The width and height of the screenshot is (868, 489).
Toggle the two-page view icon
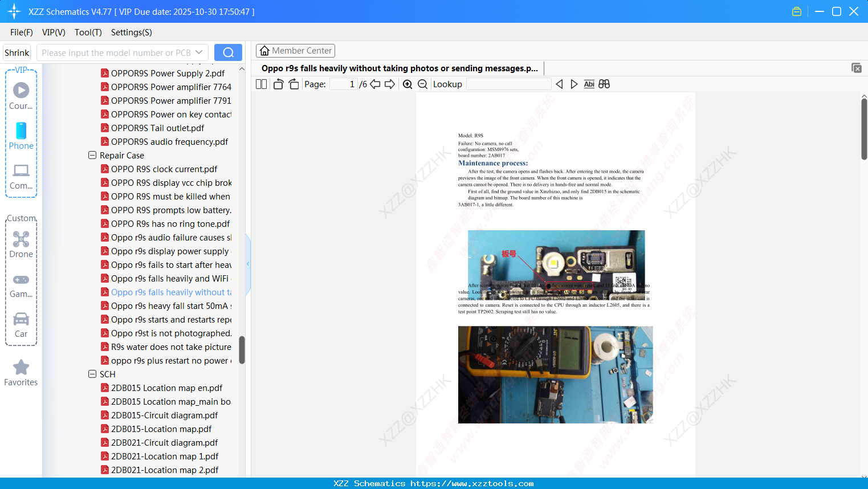click(262, 84)
